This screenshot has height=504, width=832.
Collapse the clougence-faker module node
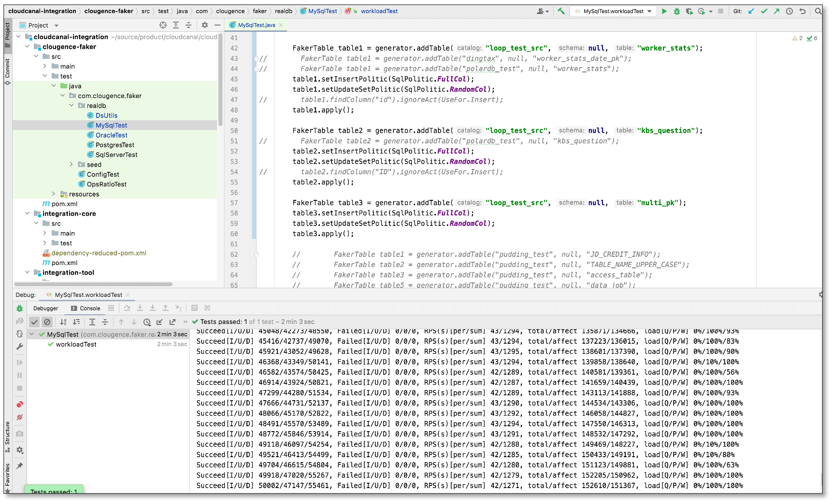point(28,47)
